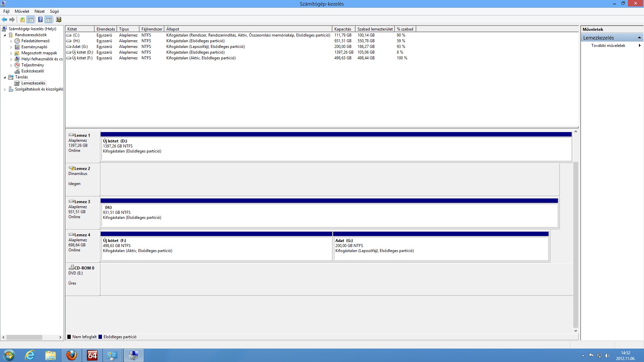Expand the Helyi felhasználók tree node
The image size is (644, 362).
[11, 59]
